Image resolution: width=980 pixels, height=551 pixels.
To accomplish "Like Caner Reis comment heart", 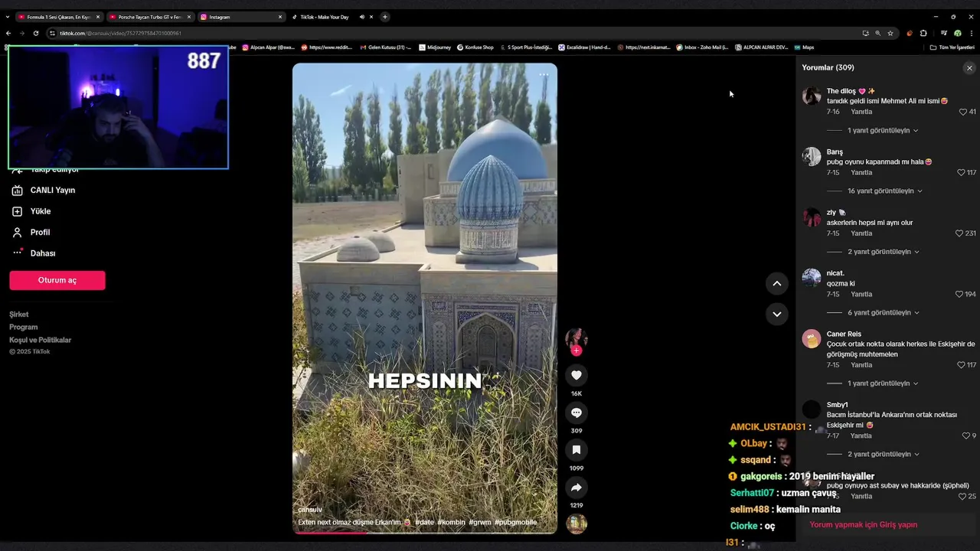I will 962,365.
